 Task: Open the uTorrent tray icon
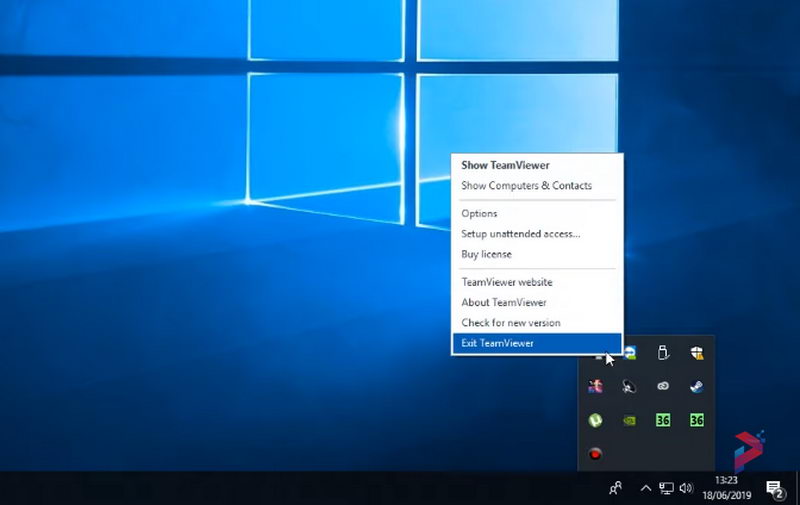[x=595, y=421]
